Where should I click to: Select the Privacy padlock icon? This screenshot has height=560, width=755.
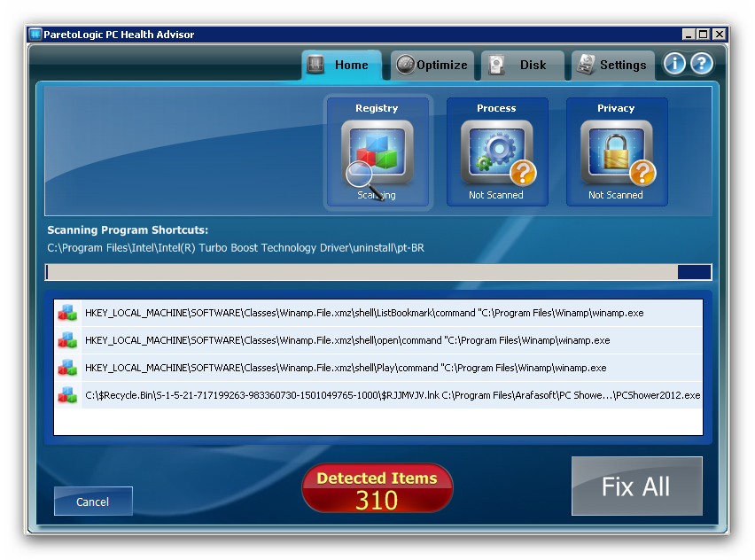617,153
